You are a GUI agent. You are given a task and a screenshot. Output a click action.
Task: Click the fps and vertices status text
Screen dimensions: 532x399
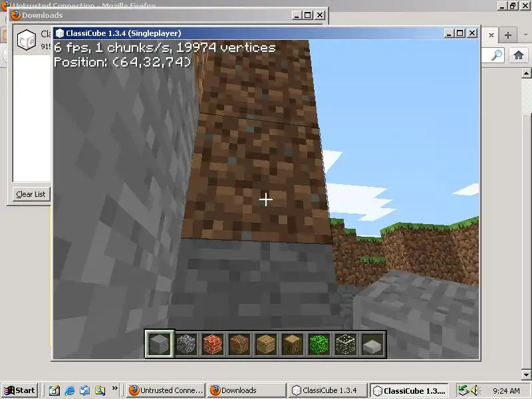point(164,47)
